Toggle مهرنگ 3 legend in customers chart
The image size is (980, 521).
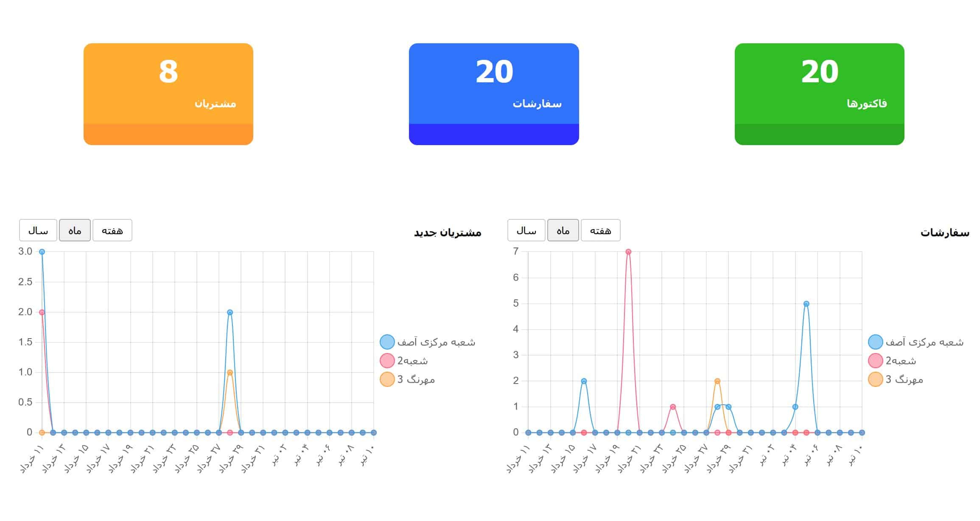(407, 379)
